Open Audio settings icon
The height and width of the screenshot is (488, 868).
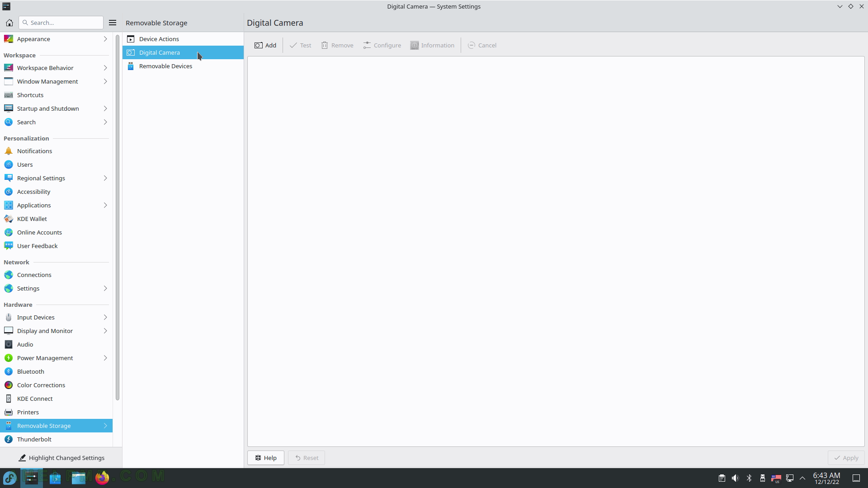(x=9, y=344)
